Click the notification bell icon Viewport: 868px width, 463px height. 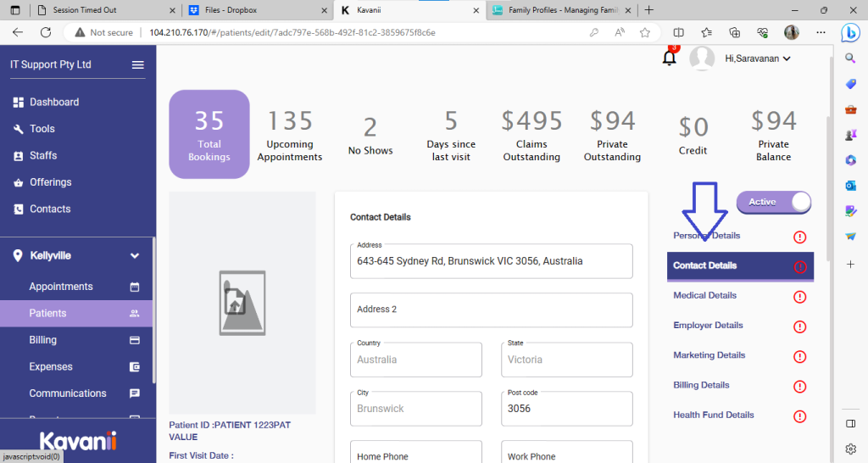[670, 59]
